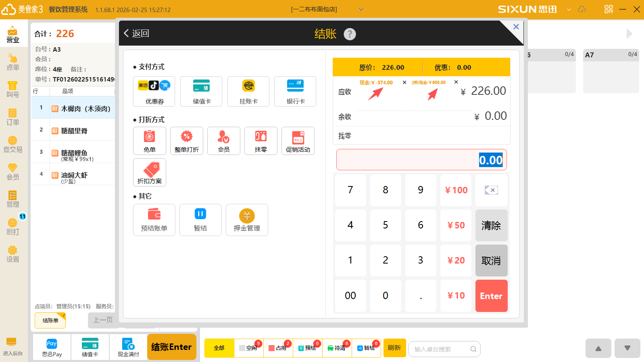
Task: Click the 免单 free-bill discount icon
Action: coord(149,140)
